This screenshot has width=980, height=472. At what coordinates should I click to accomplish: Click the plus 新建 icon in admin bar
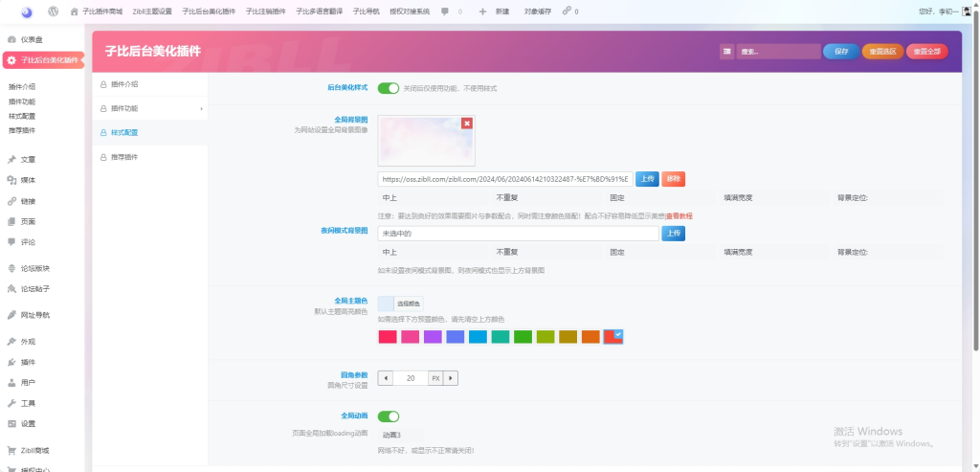[482, 11]
